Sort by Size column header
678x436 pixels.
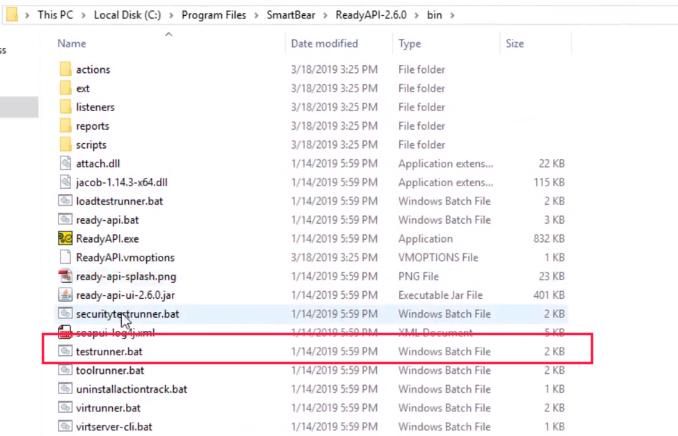[515, 43]
